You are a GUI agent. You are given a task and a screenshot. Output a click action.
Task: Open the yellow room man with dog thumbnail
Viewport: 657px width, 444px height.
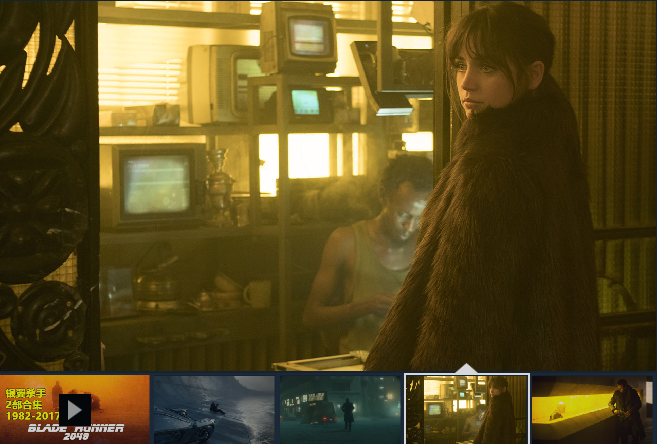click(592, 410)
